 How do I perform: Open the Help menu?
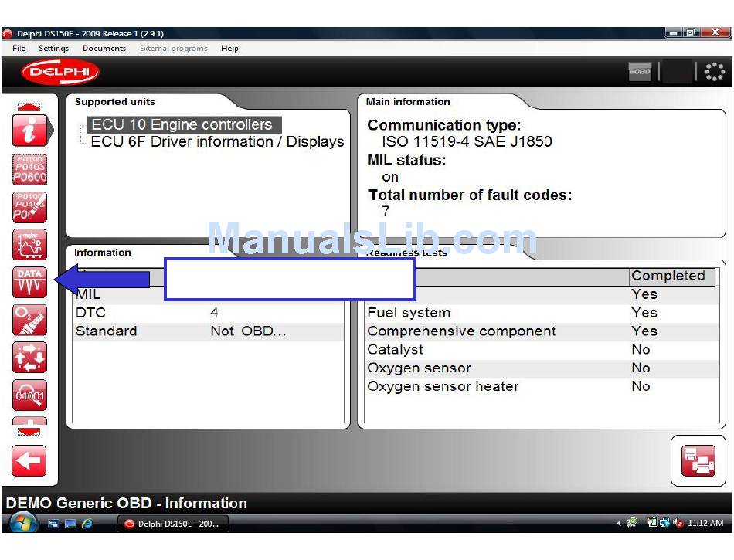tap(229, 48)
